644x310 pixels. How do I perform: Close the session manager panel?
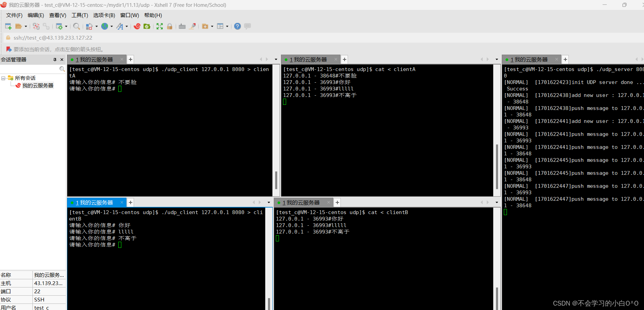click(62, 59)
